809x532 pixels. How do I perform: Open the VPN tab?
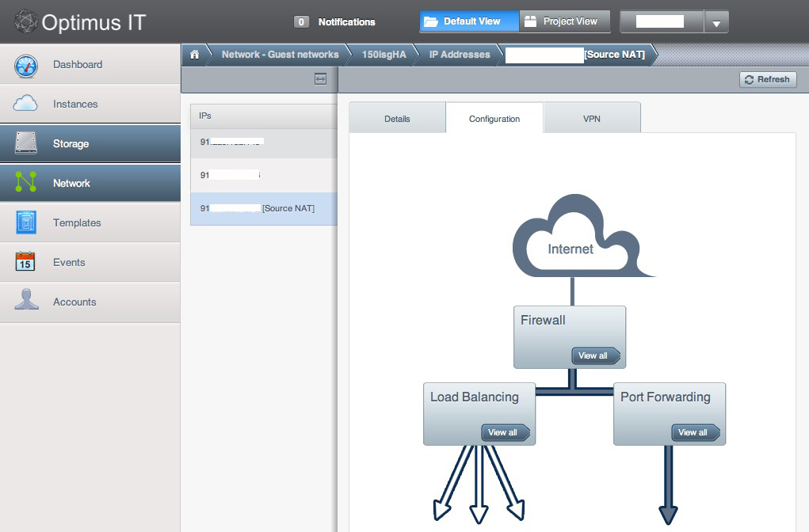click(591, 119)
